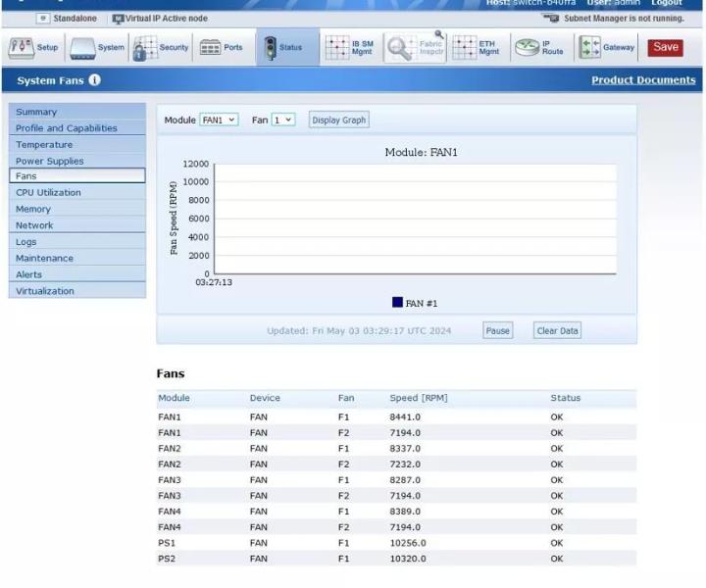Open the Ports toolbar icon
Viewport: 706px width, 588px height.
tap(210, 47)
